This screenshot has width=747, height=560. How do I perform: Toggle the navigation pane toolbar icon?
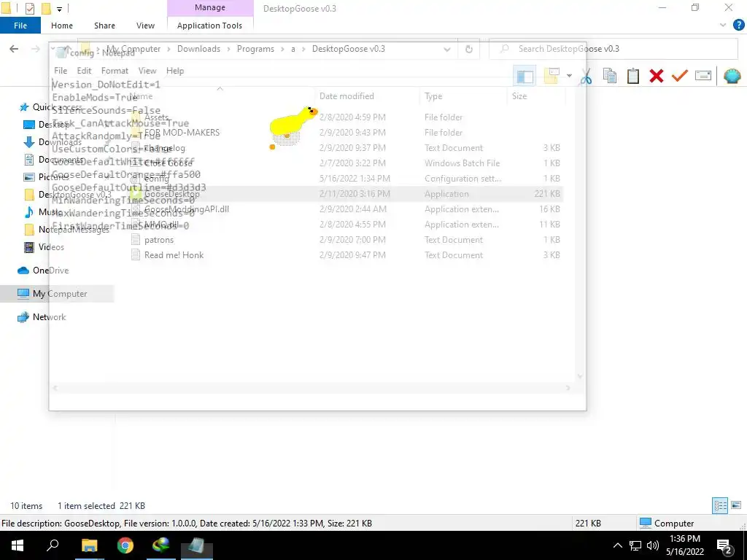pos(525,76)
